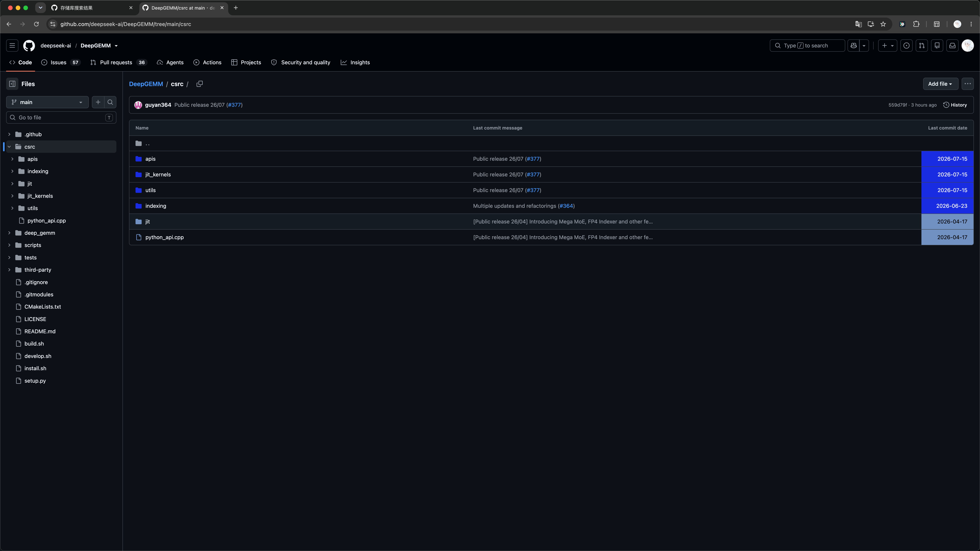Copy the csrc path to clipboard
The height and width of the screenshot is (551, 980).
click(x=199, y=84)
